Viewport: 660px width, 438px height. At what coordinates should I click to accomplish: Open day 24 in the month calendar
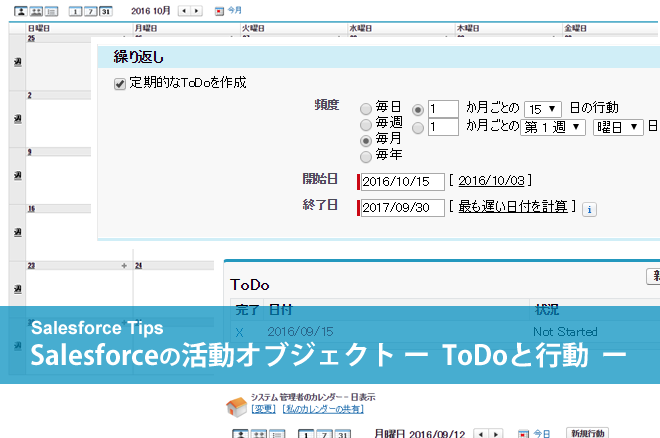click(x=138, y=265)
